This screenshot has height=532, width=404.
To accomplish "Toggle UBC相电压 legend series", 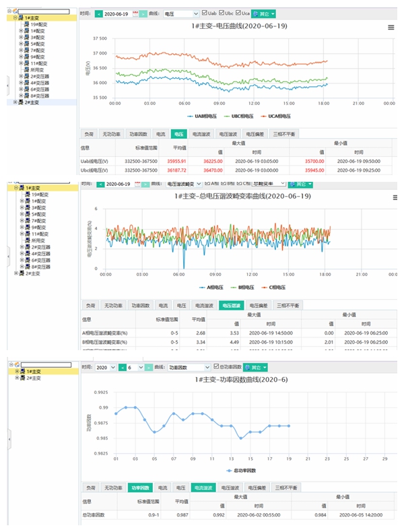I will click(238, 117).
